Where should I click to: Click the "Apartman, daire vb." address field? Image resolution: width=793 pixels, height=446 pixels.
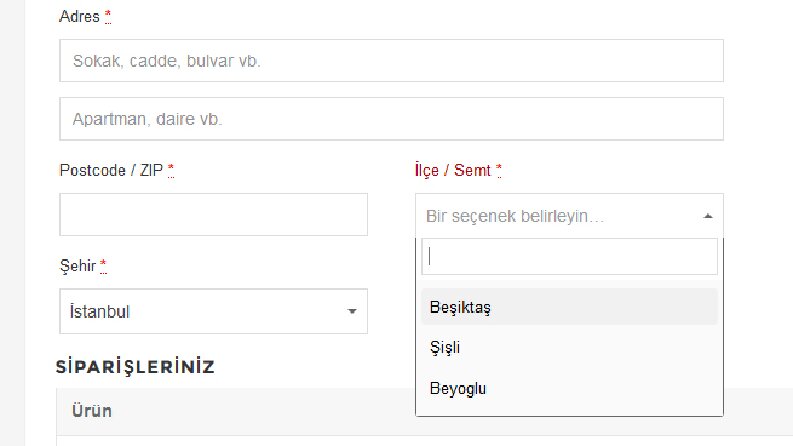(x=391, y=119)
